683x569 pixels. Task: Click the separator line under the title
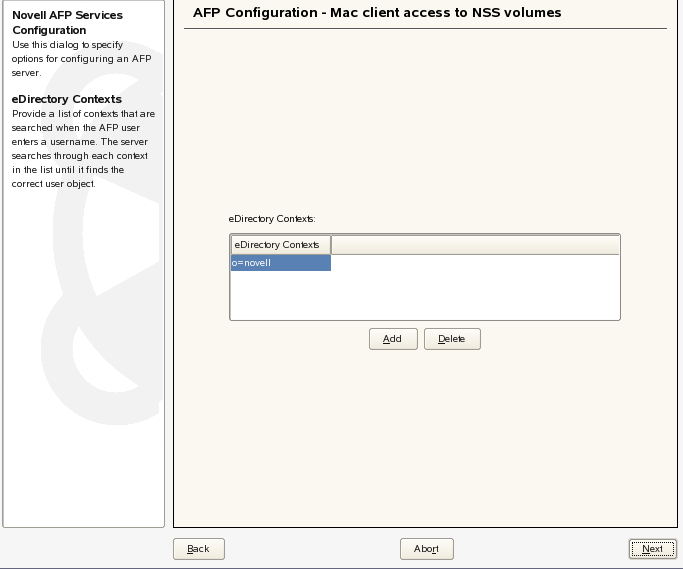425,28
